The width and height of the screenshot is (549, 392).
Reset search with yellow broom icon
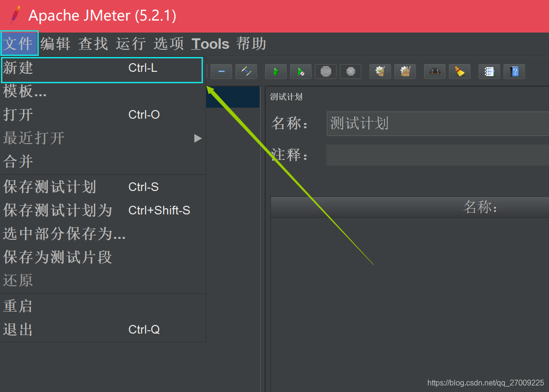pos(459,71)
